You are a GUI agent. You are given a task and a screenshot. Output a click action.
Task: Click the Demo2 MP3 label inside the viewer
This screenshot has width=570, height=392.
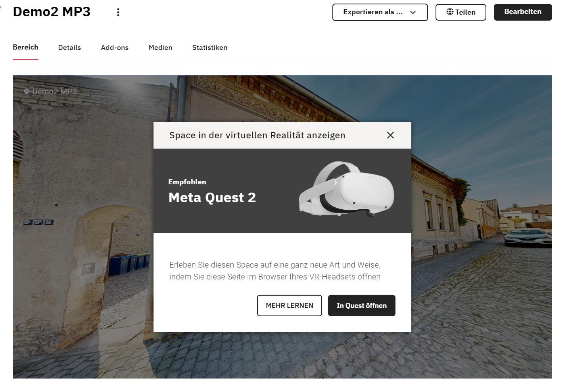(54, 92)
